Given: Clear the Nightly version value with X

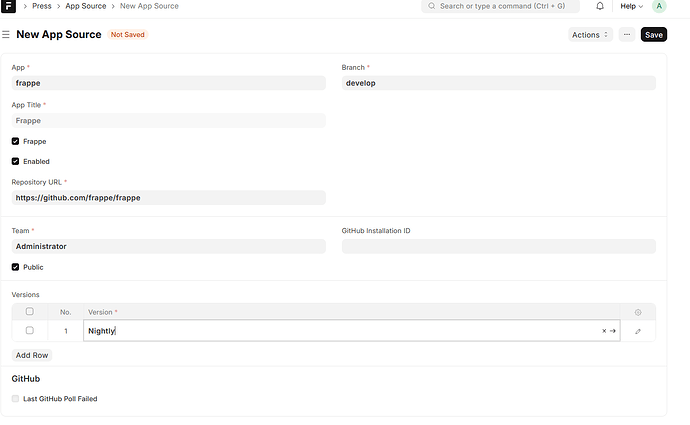Looking at the screenshot, I should coord(604,331).
